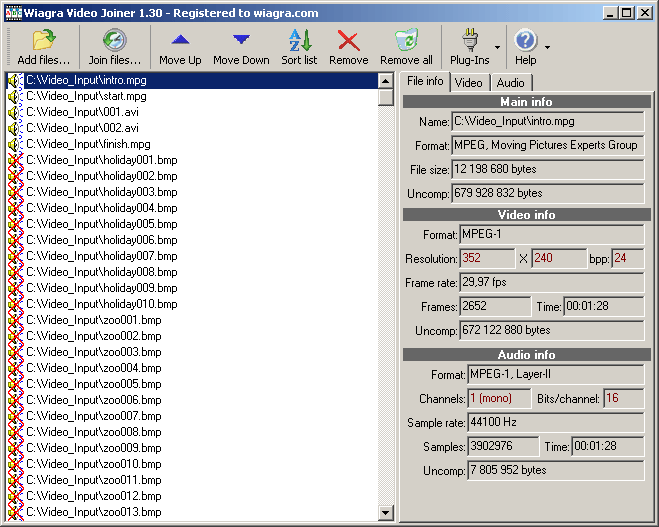Click the speaker icon beside 001.avi

click(14, 113)
